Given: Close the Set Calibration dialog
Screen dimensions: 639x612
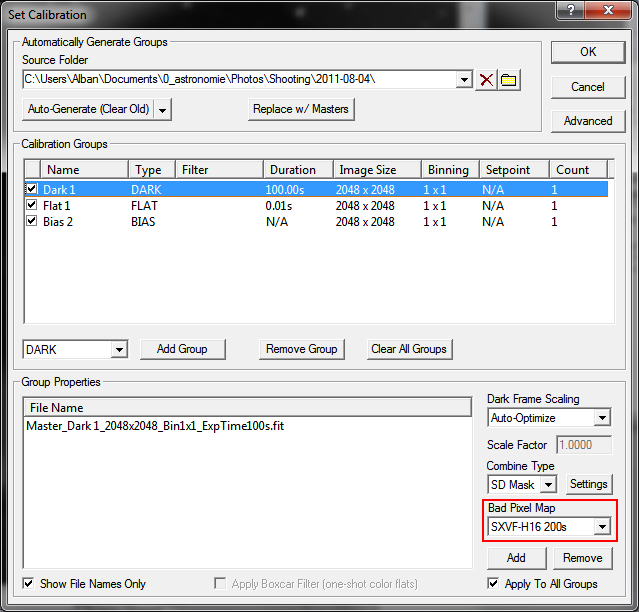Looking at the screenshot, I should (608, 9).
